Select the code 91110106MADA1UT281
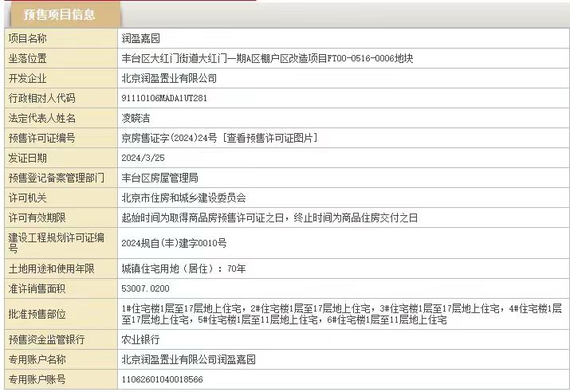The height and width of the screenshot is (392, 570). point(164,98)
